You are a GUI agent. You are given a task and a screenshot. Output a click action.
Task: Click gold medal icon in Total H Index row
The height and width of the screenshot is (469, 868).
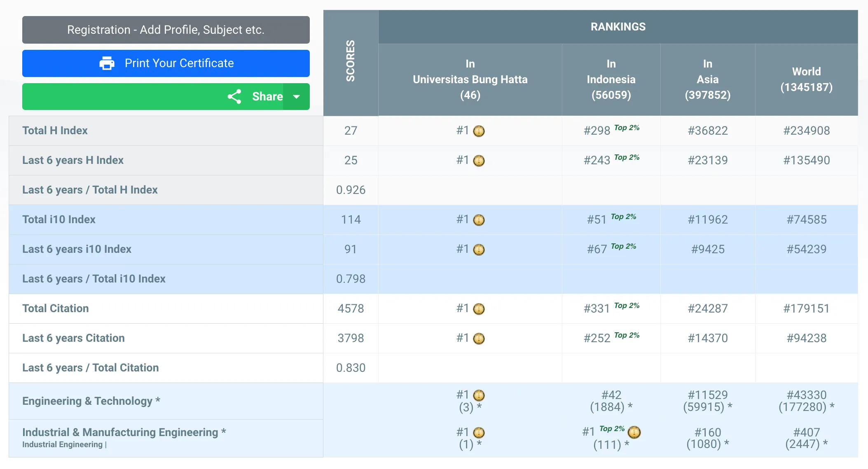pos(479,131)
